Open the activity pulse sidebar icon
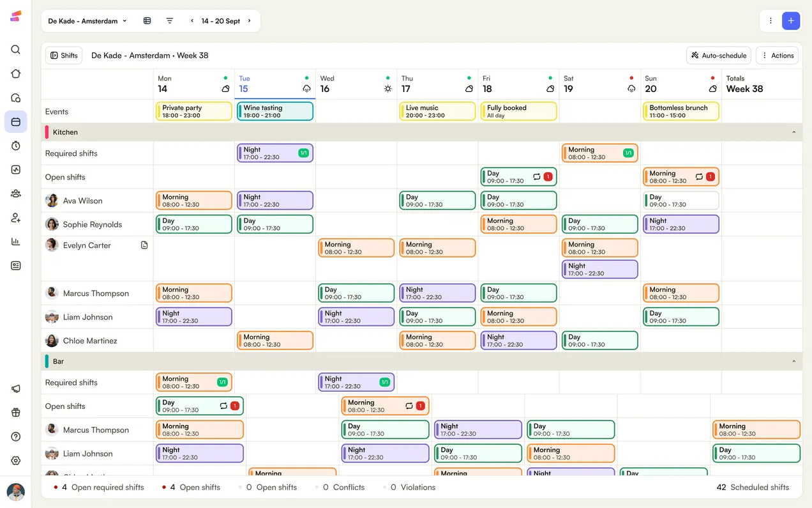The width and height of the screenshot is (812, 508). point(16,170)
